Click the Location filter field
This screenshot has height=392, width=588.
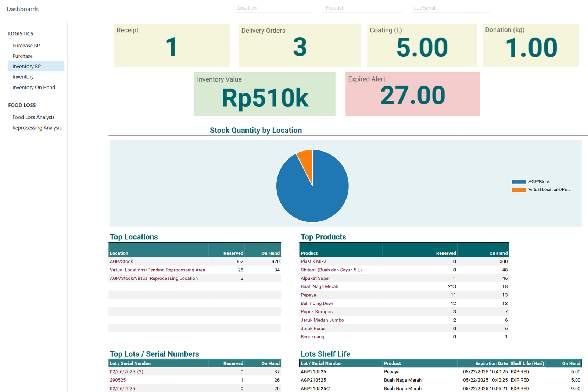tap(274, 8)
